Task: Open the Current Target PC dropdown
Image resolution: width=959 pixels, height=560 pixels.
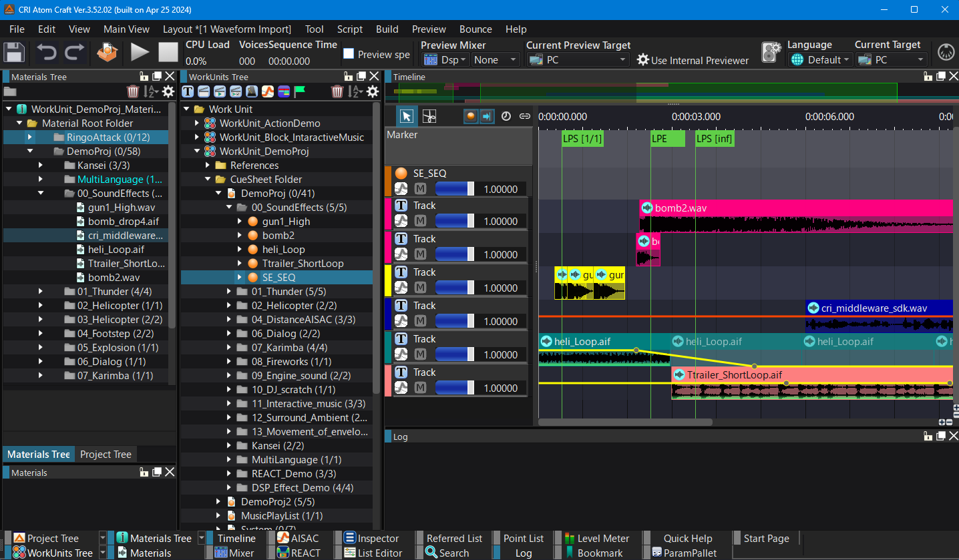Action: 892,59
